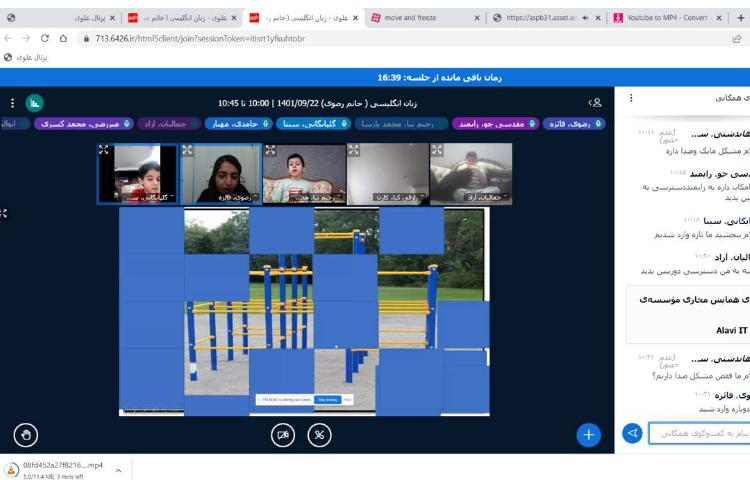Viewport: 750px width, 480px height.
Task: Click the Stop sharing button
Action: pos(325,399)
